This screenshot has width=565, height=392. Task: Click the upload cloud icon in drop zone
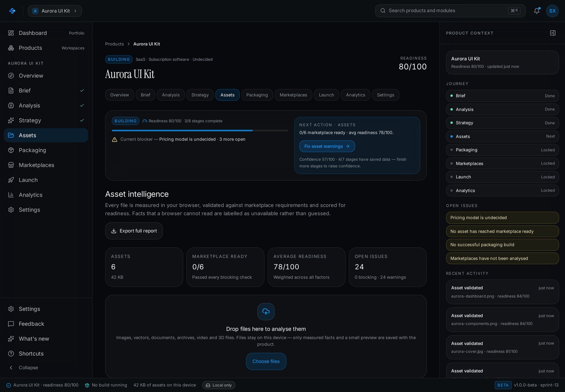266,312
